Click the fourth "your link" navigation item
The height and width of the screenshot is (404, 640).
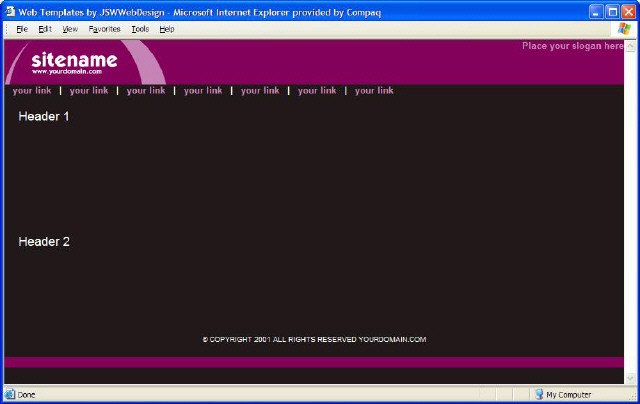coord(203,91)
